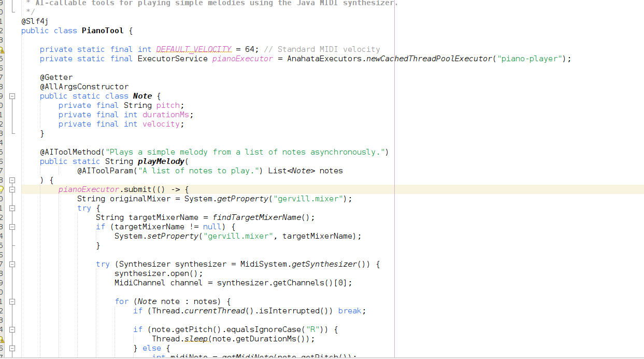
Task: Collapse the if targetMixerName block fold
Action: pos(12,227)
